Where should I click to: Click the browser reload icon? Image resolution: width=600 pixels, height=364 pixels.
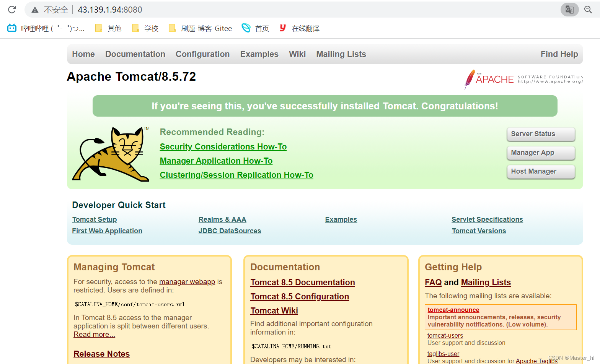12,10
